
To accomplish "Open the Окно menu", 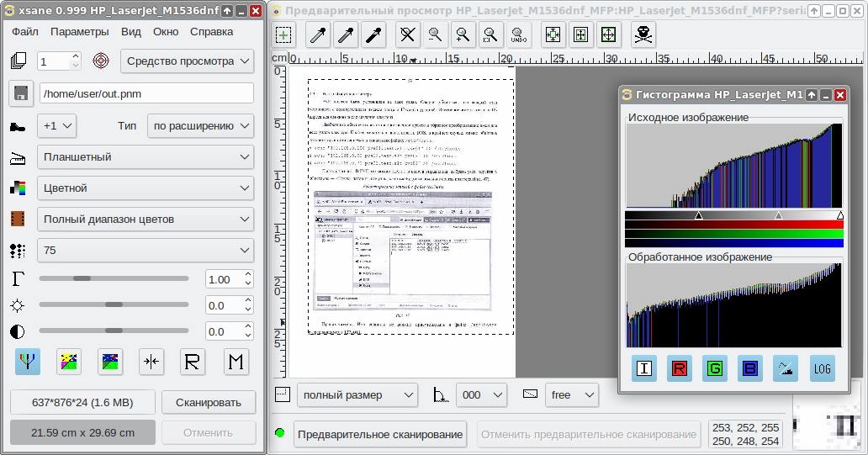I will (166, 32).
